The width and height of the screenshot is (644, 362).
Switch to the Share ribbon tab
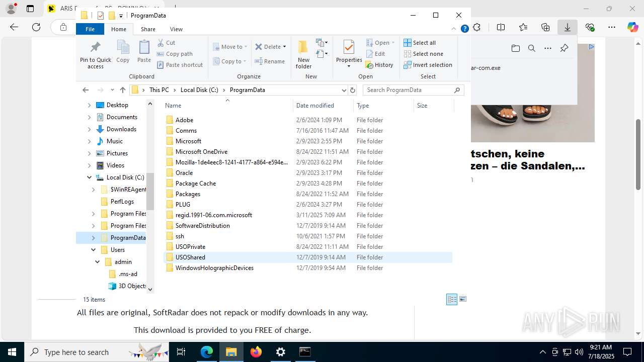tap(148, 29)
